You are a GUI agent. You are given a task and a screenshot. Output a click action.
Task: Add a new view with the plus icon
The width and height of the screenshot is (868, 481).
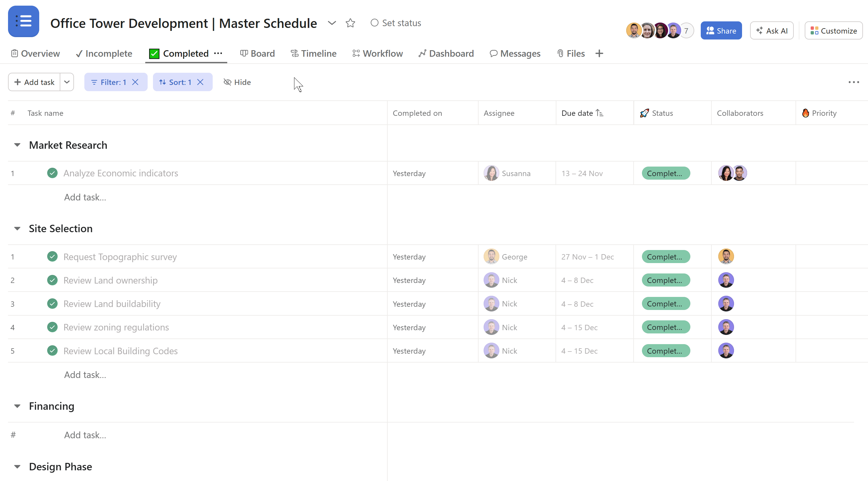click(x=599, y=53)
